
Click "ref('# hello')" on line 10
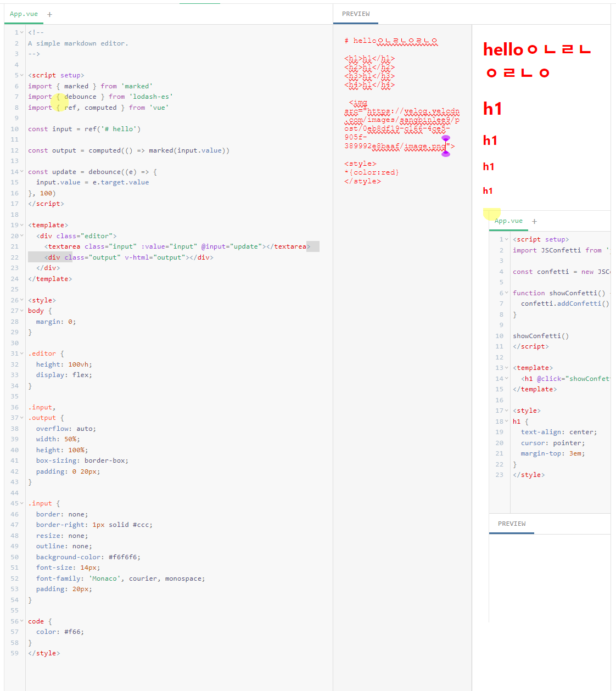[x=113, y=129]
